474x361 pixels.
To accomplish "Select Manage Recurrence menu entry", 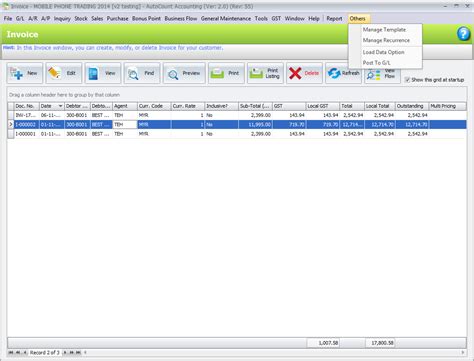I will 386,40.
